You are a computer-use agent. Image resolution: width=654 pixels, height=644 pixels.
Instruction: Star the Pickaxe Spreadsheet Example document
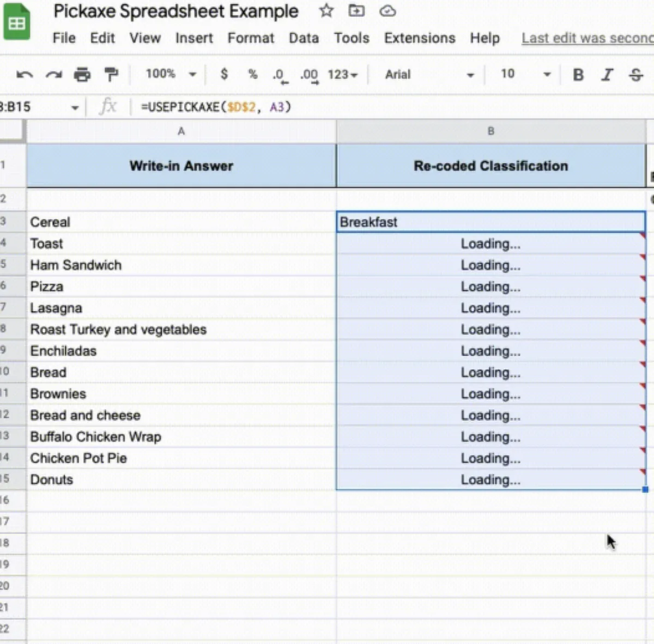point(326,11)
